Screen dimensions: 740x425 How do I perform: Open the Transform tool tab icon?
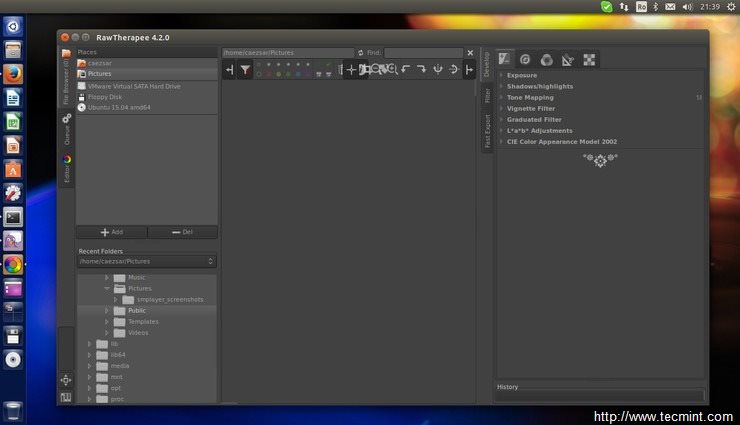click(x=568, y=60)
